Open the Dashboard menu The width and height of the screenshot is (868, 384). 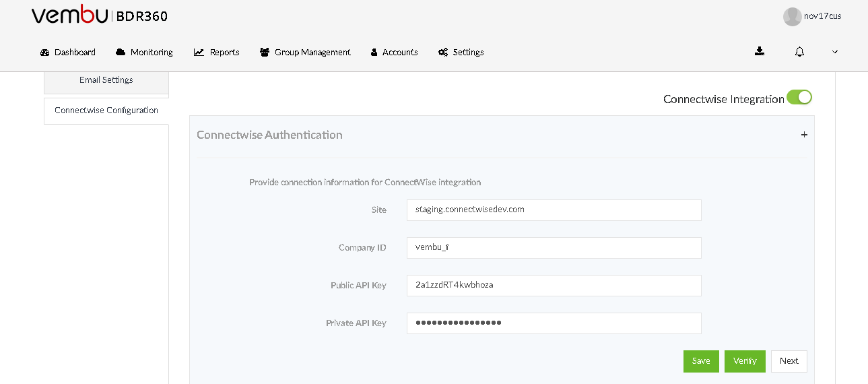point(68,52)
